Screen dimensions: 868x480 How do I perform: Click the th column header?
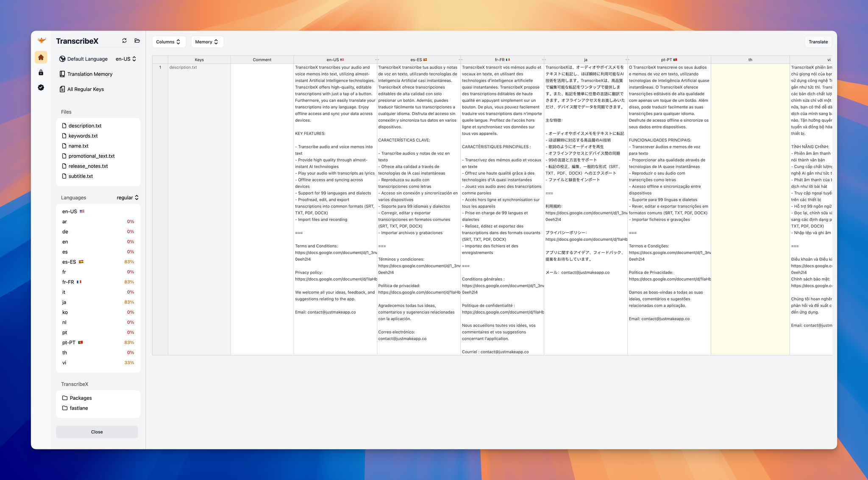750,60
